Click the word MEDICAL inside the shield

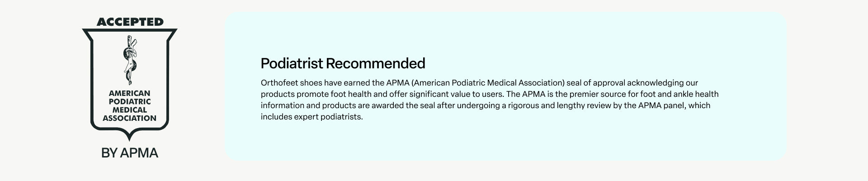[x=129, y=110]
